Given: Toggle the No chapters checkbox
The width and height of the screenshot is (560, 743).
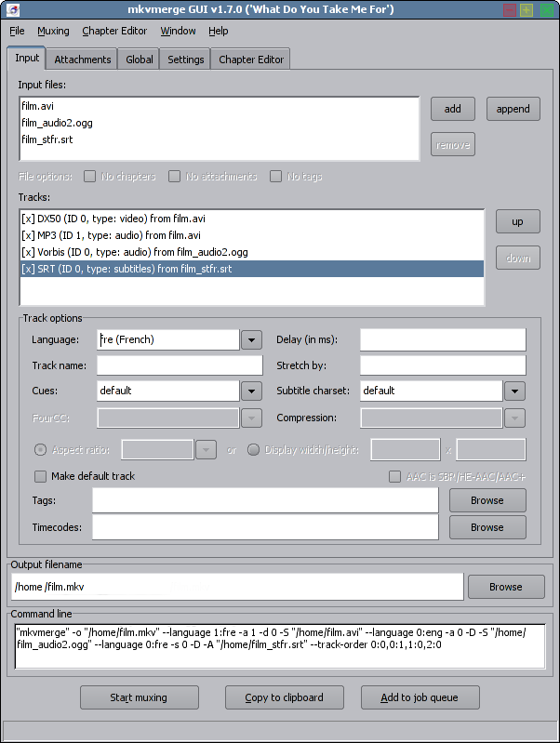Looking at the screenshot, I should coord(90,176).
